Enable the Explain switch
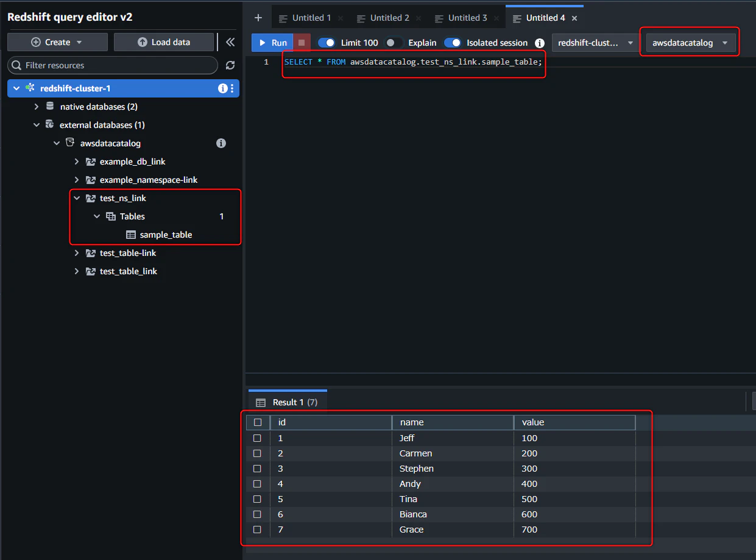 pos(395,43)
